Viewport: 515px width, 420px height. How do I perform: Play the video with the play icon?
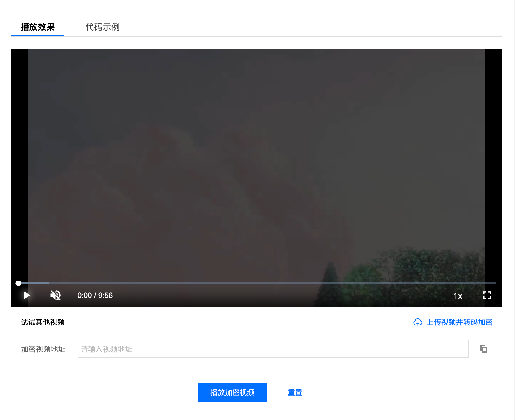(27, 295)
